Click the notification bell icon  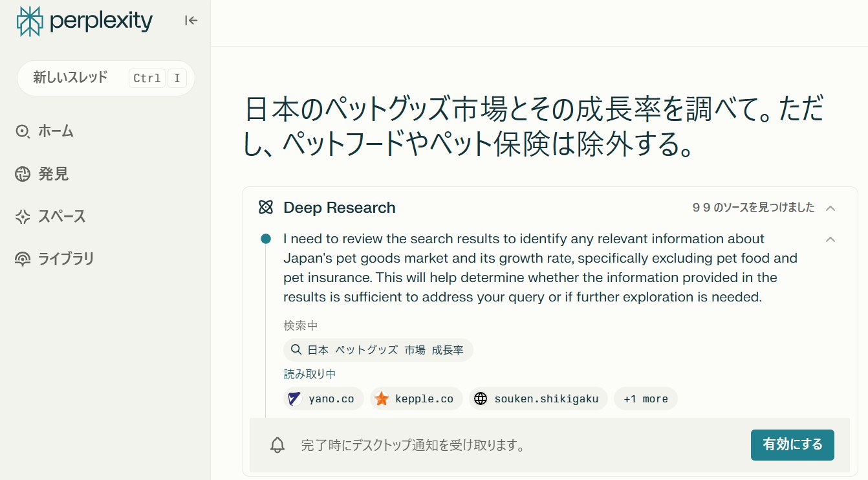tap(278, 445)
